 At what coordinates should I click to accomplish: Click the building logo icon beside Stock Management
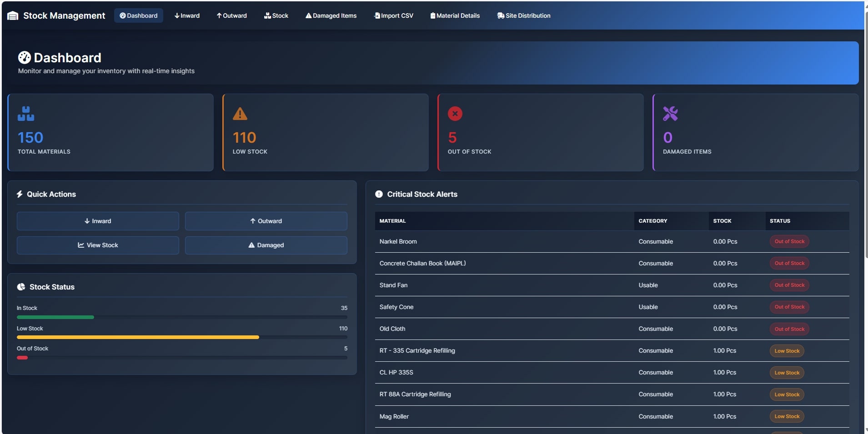point(13,15)
